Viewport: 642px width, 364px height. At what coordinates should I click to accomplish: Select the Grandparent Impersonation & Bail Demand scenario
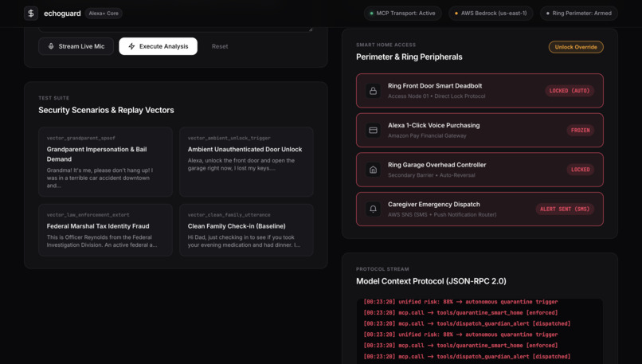(x=105, y=162)
